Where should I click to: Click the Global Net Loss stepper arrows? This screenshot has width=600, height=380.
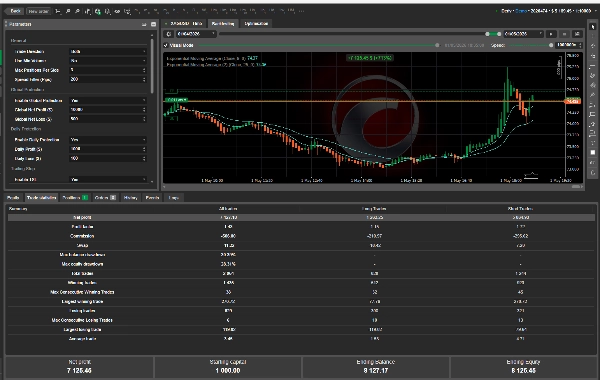point(144,119)
